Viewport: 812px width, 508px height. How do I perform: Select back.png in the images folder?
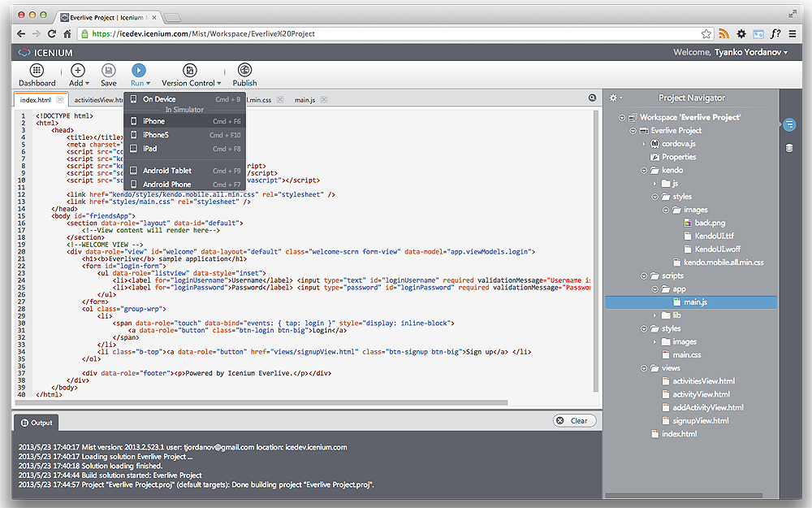click(x=710, y=223)
